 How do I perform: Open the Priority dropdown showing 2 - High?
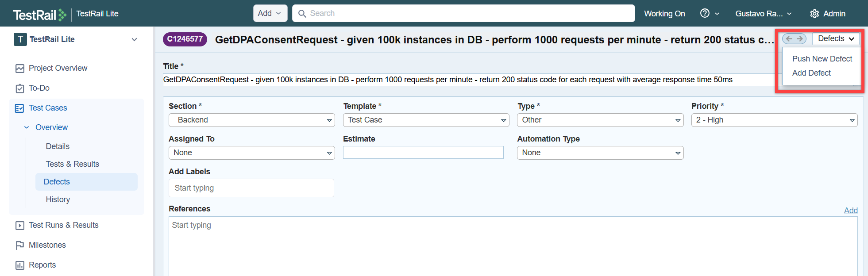(x=774, y=120)
